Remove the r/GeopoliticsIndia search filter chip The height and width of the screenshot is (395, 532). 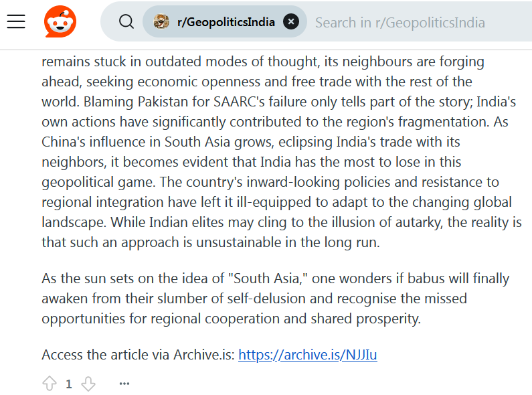290,22
